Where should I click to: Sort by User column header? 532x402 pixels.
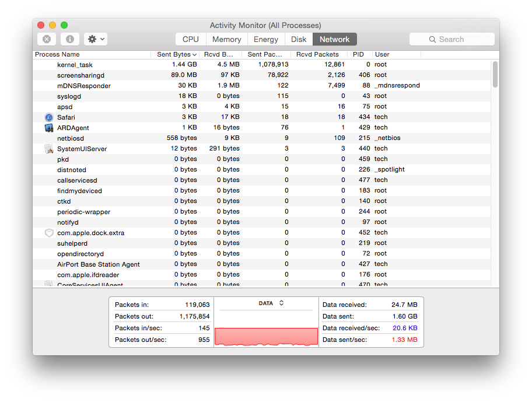[x=396, y=54]
